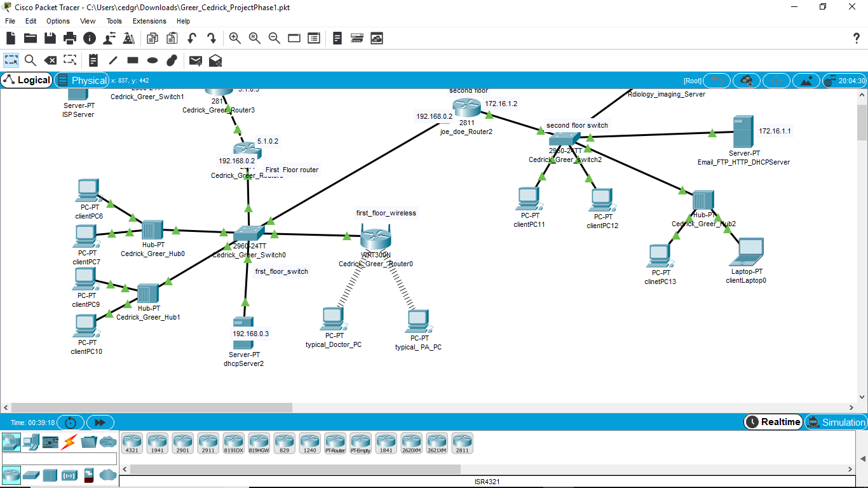Open the drawing palette window icon
868x488 pixels.
click(x=294, y=38)
